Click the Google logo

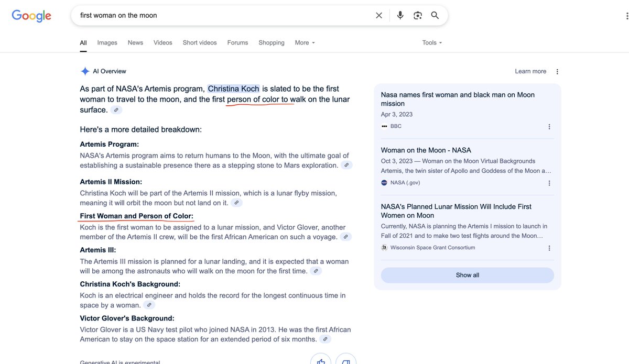[x=31, y=16]
